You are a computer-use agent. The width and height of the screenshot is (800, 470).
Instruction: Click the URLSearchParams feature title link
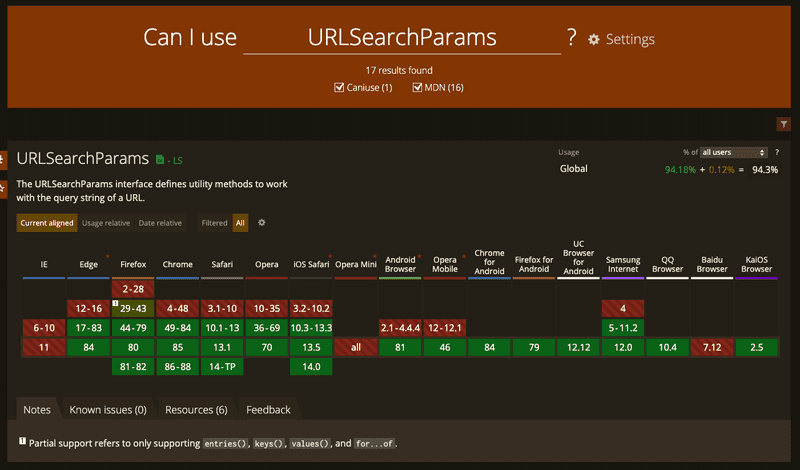click(82, 158)
